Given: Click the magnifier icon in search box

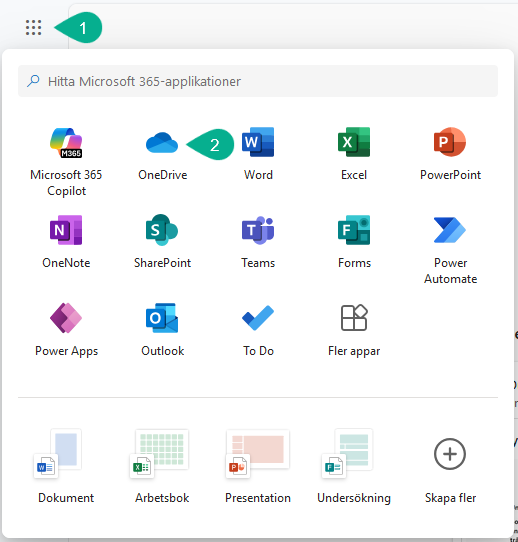Looking at the screenshot, I should (33, 81).
